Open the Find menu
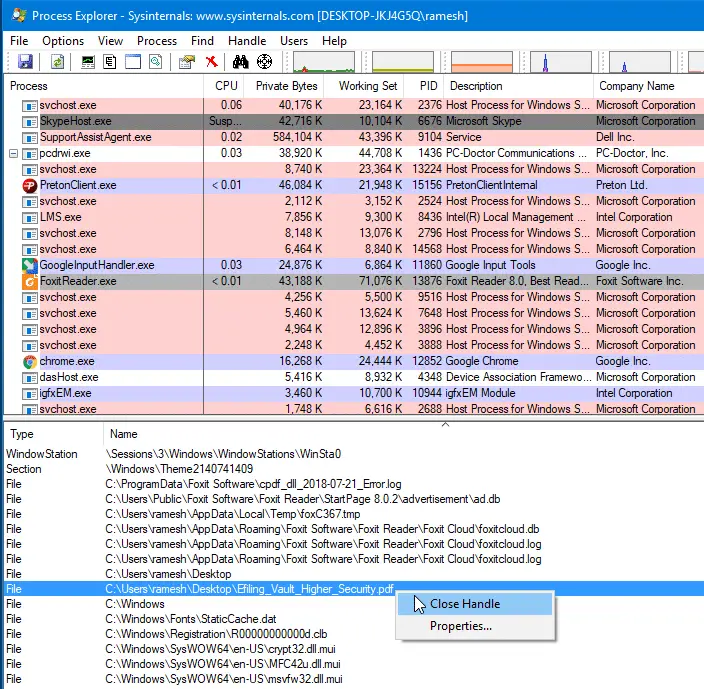The image size is (704, 689). tap(202, 41)
